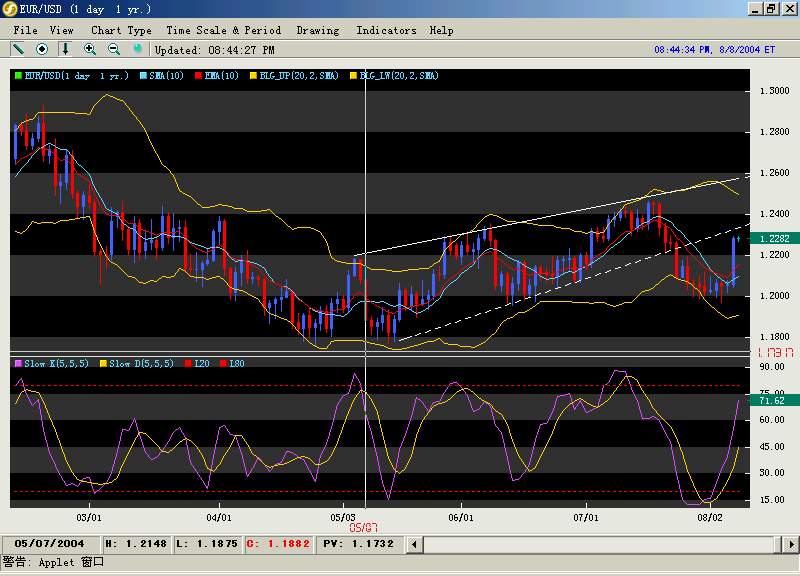Image resolution: width=800 pixels, height=576 pixels.
Task: Zoom out with the magnifier minus icon
Action: [114, 49]
